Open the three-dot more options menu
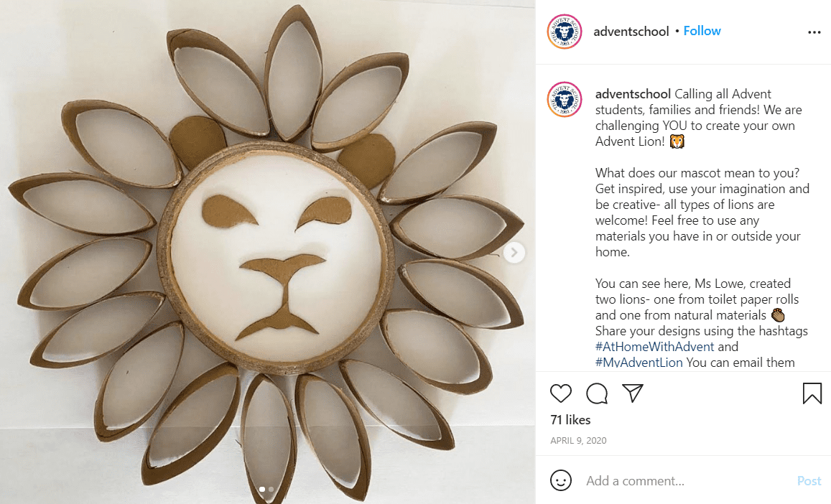 814,32
